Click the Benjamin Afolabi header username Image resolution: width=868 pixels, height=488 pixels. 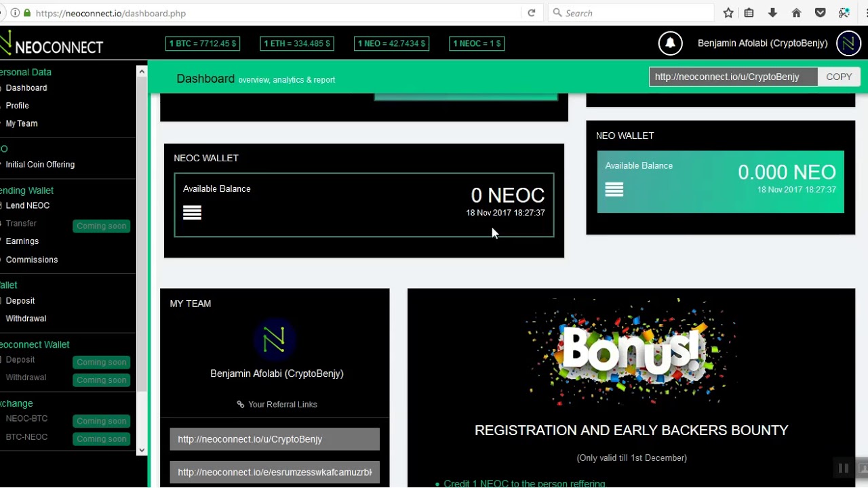(x=762, y=43)
